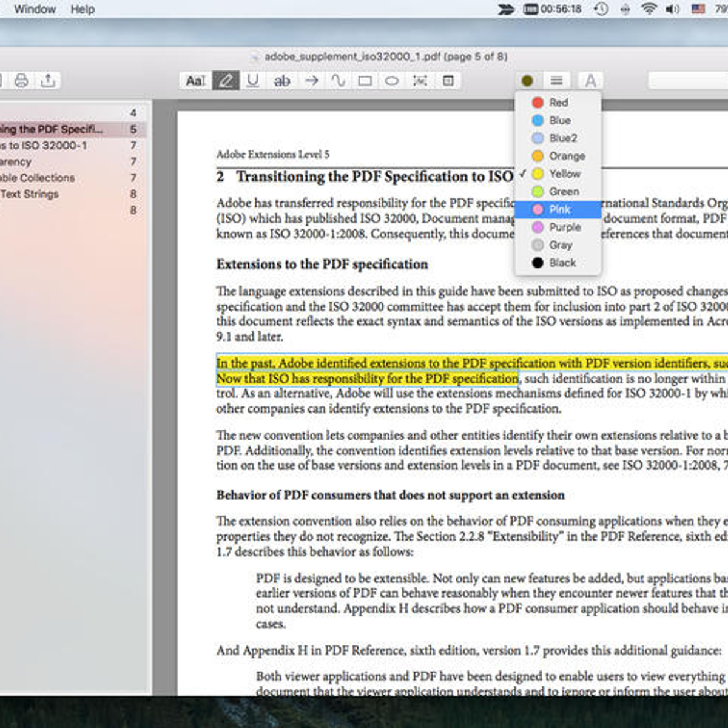Click the print icon in toolbar
Image resolution: width=728 pixels, height=728 pixels.
tap(21, 81)
